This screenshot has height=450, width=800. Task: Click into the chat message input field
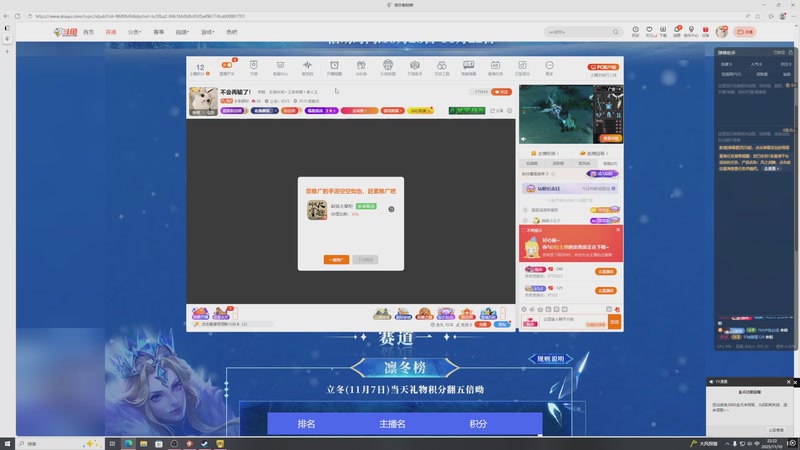point(573,322)
